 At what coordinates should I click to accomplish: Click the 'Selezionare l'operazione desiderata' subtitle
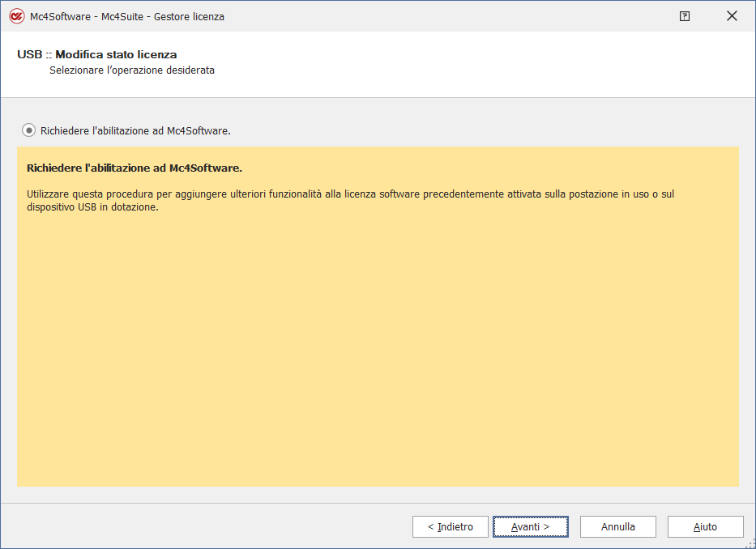(131, 70)
